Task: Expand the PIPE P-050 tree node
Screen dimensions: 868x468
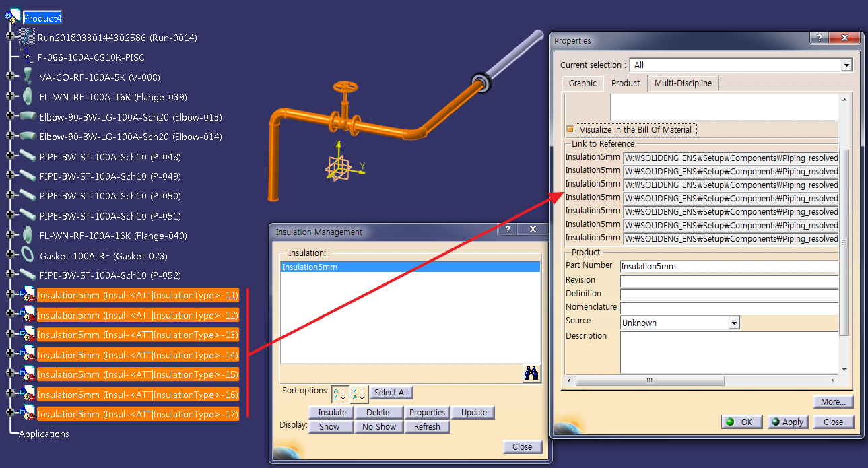Action: click(11, 196)
